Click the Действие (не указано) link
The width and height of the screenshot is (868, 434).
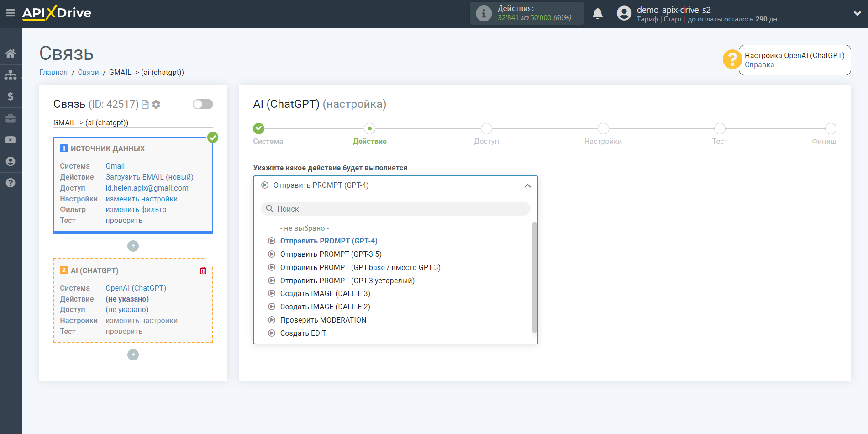[127, 299]
